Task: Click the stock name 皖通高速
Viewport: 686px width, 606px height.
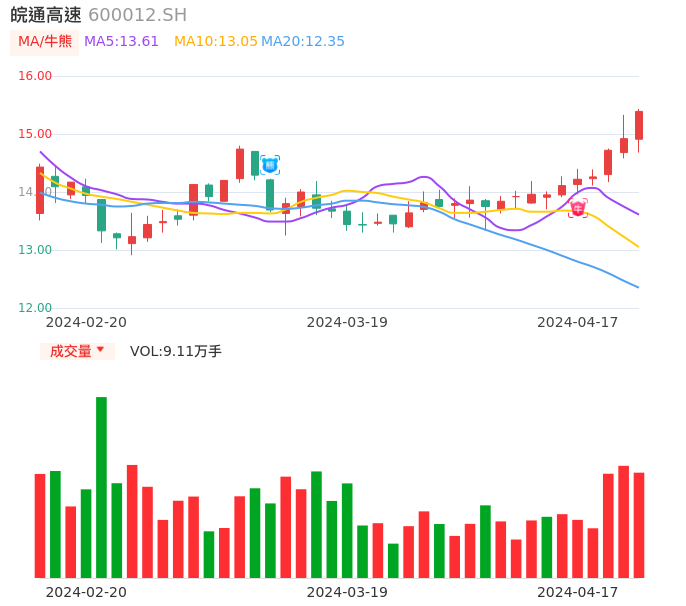Action: tap(46, 15)
